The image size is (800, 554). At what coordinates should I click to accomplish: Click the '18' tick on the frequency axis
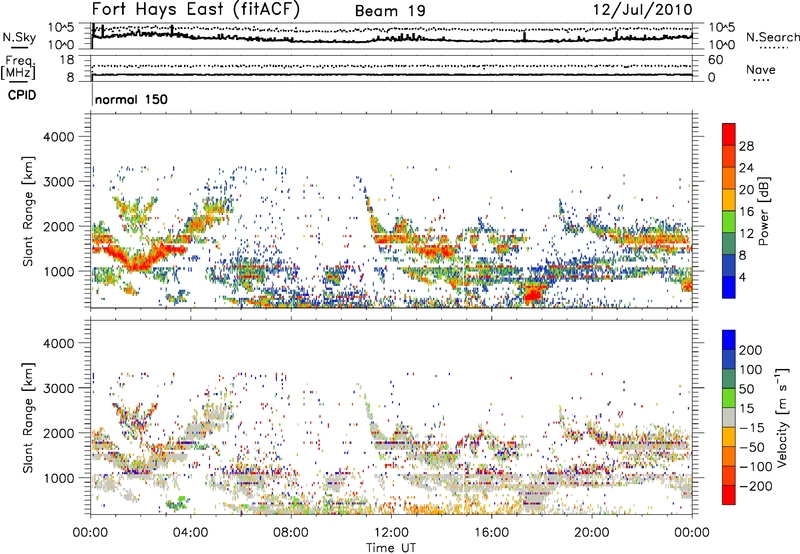click(66, 60)
